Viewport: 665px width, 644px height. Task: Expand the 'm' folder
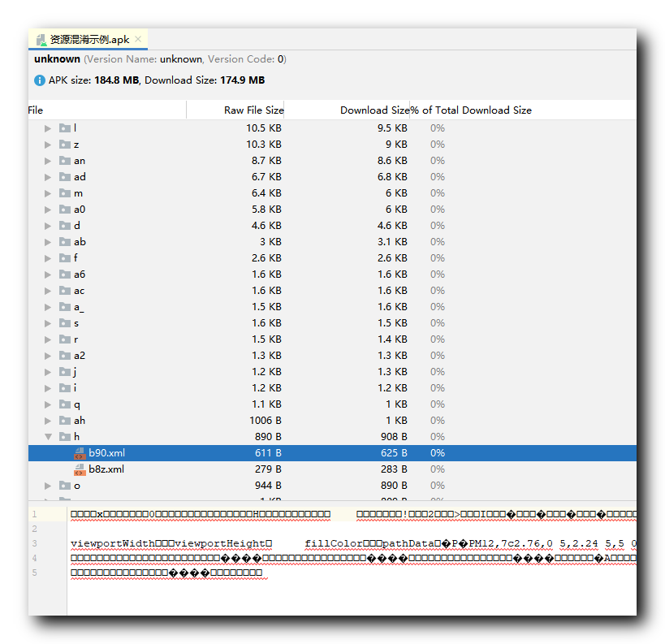[48, 193]
